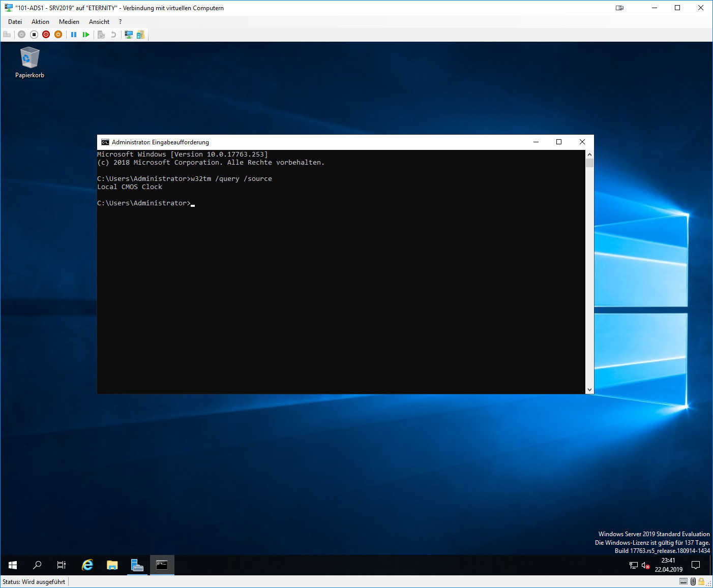
Task: Pause the virtual machine
Action: 74,35
